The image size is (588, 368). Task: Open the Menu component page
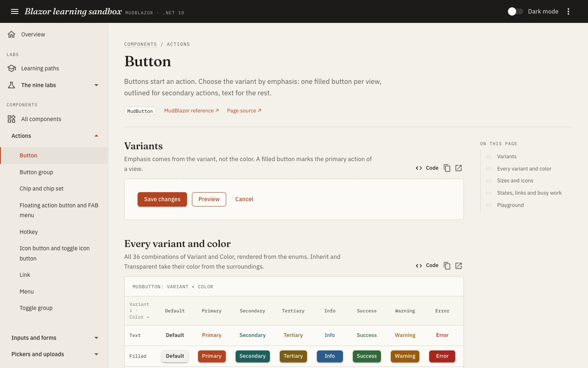(x=54, y=292)
